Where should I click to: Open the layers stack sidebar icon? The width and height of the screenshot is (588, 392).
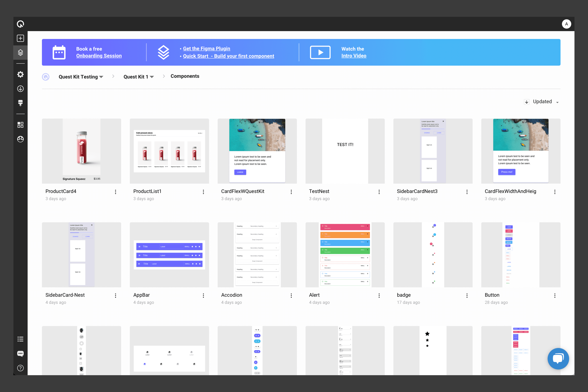[x=20, y=53]
